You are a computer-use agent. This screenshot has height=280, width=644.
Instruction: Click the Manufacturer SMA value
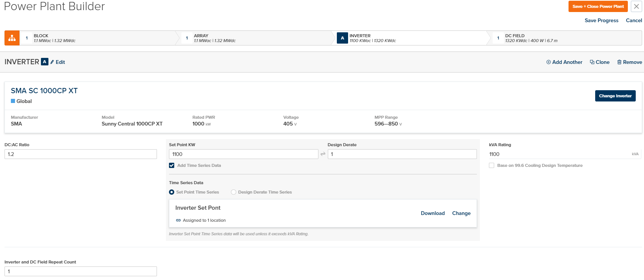(17, 124)
